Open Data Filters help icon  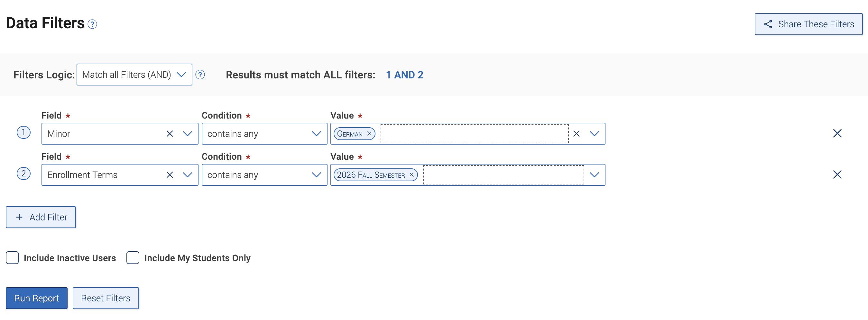pyautogui.click(x=92, y=24)
